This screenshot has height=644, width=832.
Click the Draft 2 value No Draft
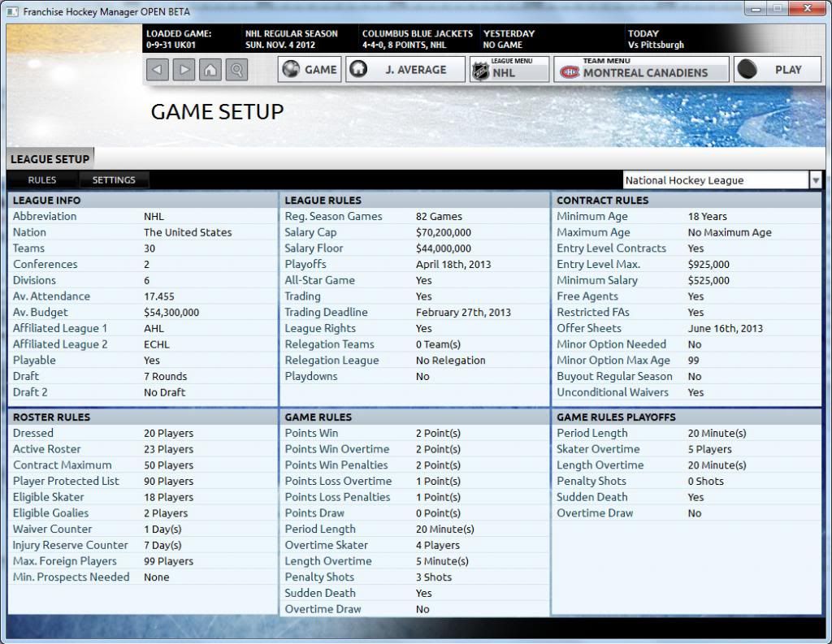pyautogui.click(x=164, y=392)
